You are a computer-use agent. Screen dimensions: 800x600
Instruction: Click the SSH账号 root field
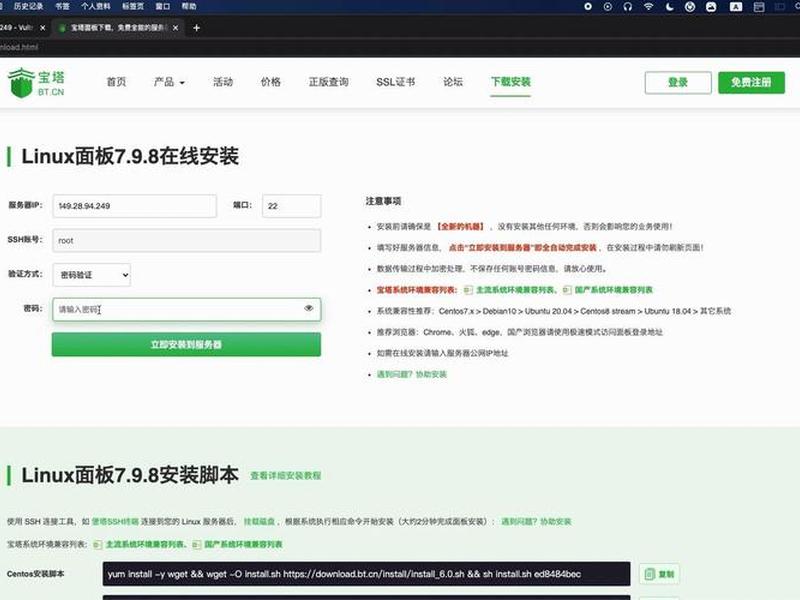187,240
